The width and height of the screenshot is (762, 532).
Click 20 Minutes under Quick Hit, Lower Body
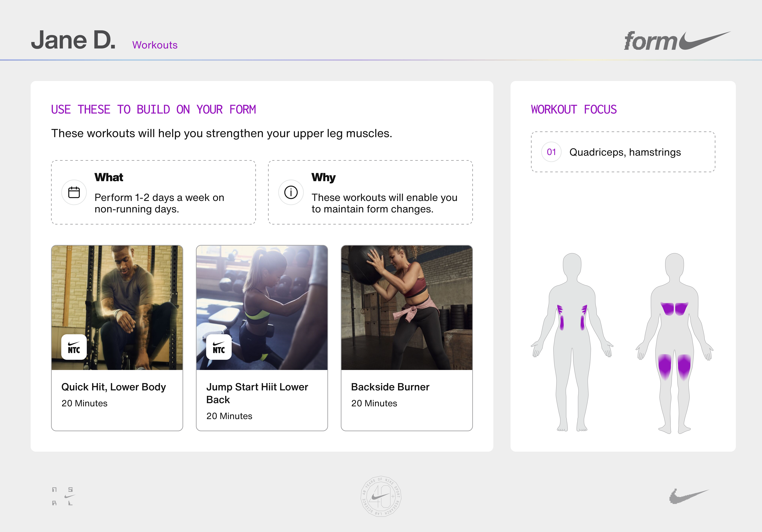[x=84, y=403]
